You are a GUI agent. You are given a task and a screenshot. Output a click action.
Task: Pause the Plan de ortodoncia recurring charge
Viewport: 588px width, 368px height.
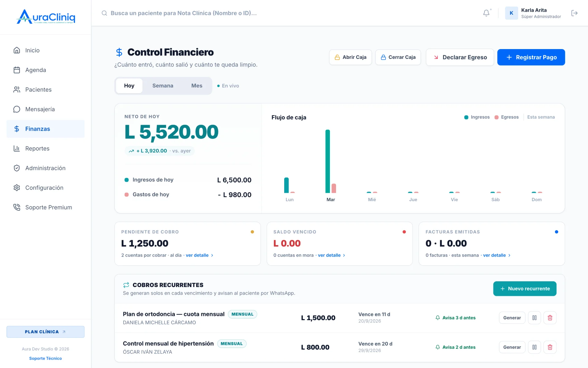534,318
